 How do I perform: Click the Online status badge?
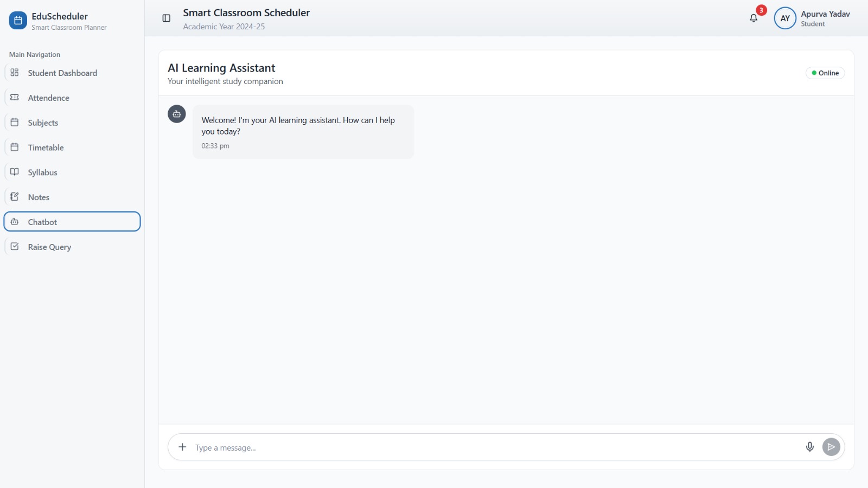pyautogui.click(x=825, y=73)
